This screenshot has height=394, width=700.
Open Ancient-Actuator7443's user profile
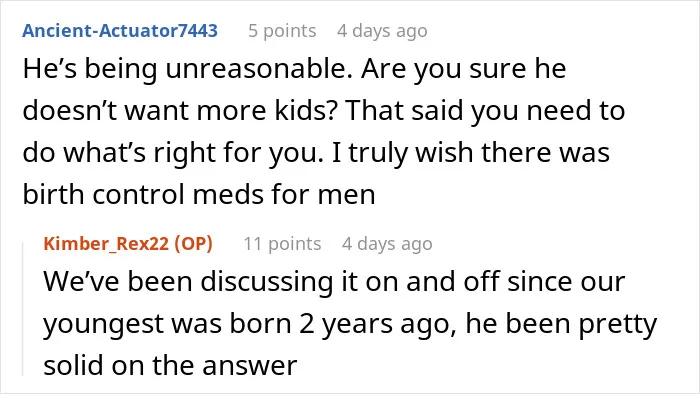point(120,30)
